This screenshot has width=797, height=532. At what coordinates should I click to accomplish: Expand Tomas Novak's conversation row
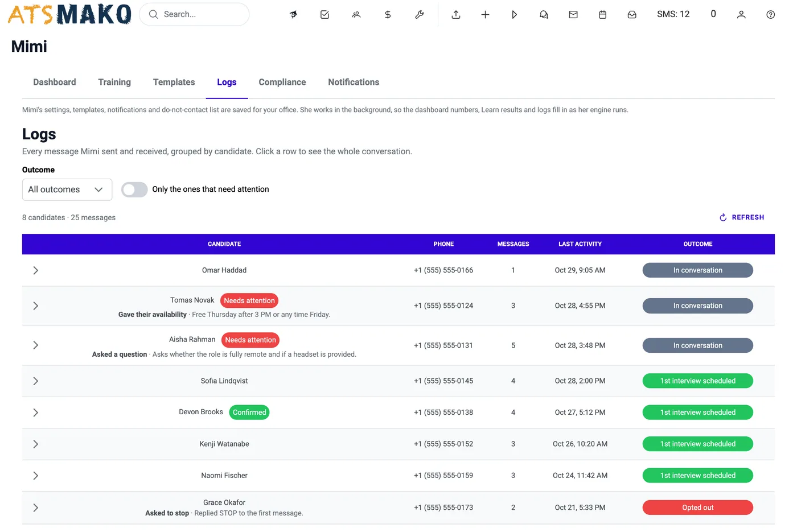click(35, 306)
